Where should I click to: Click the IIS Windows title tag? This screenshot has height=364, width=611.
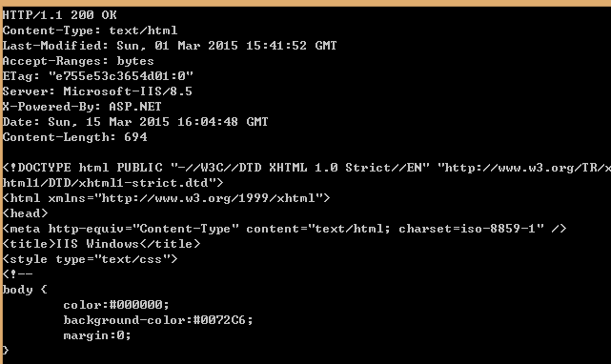click(101, 244)
